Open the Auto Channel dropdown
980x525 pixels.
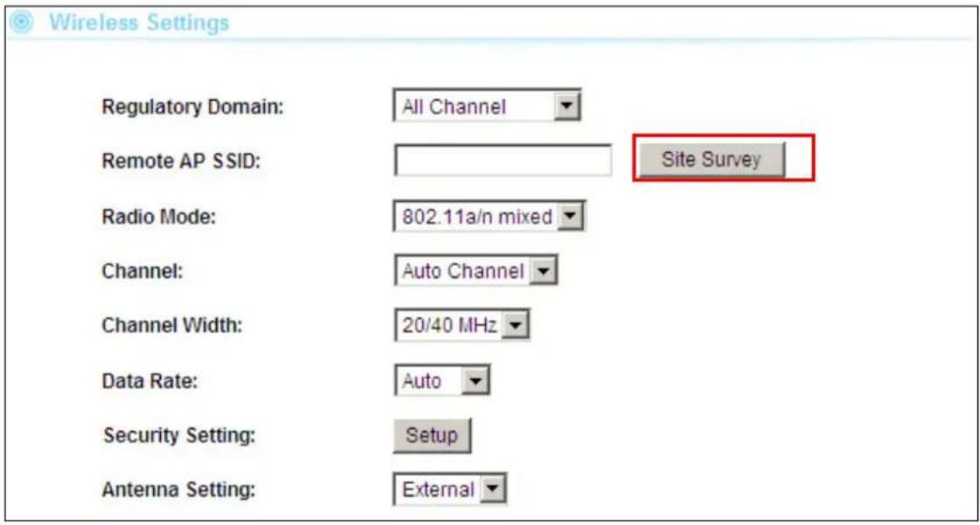[476, 271]
